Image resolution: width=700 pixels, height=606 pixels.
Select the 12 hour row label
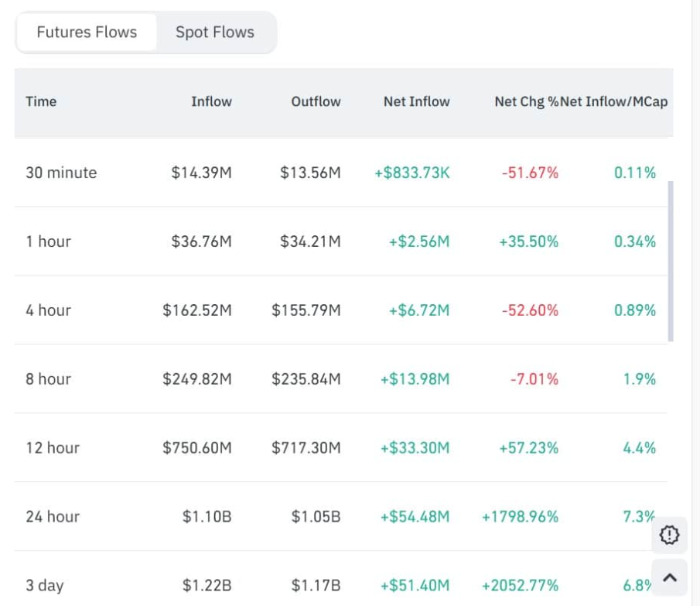(53, 448)
